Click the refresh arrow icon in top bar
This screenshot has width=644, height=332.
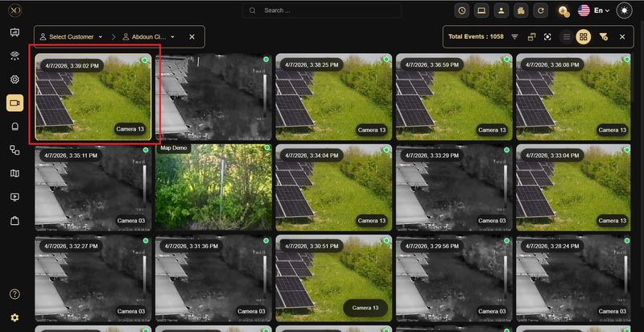pyautogui.click(x=541, y=10)
